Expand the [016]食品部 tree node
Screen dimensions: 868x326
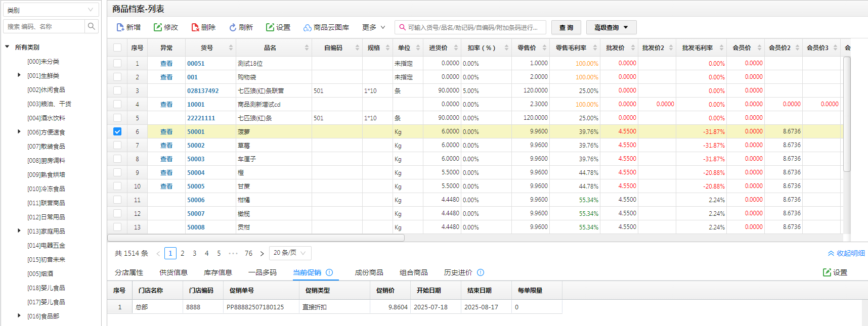click(x=19, y=316)
